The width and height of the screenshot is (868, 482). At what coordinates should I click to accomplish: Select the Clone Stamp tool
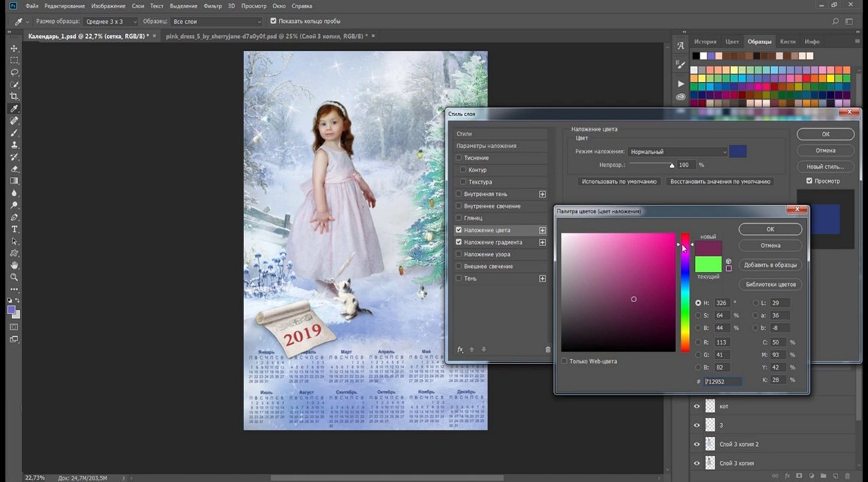pos(14,145)
